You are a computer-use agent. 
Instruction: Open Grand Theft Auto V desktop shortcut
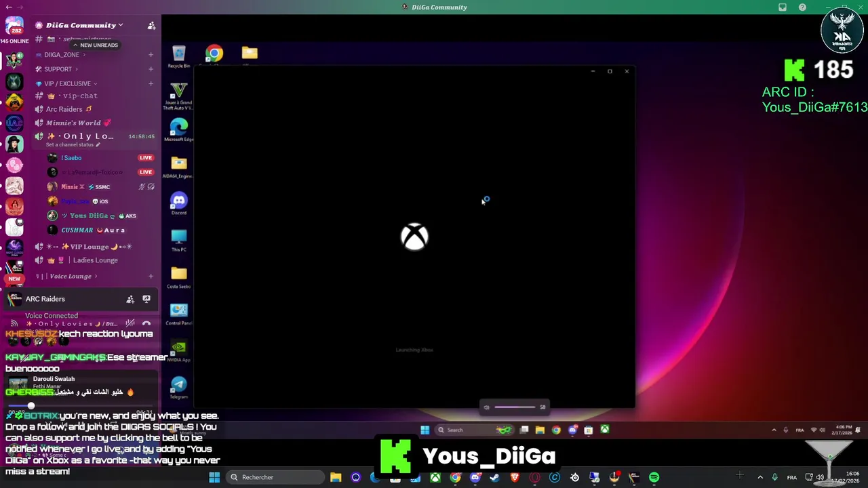(178, 96)
